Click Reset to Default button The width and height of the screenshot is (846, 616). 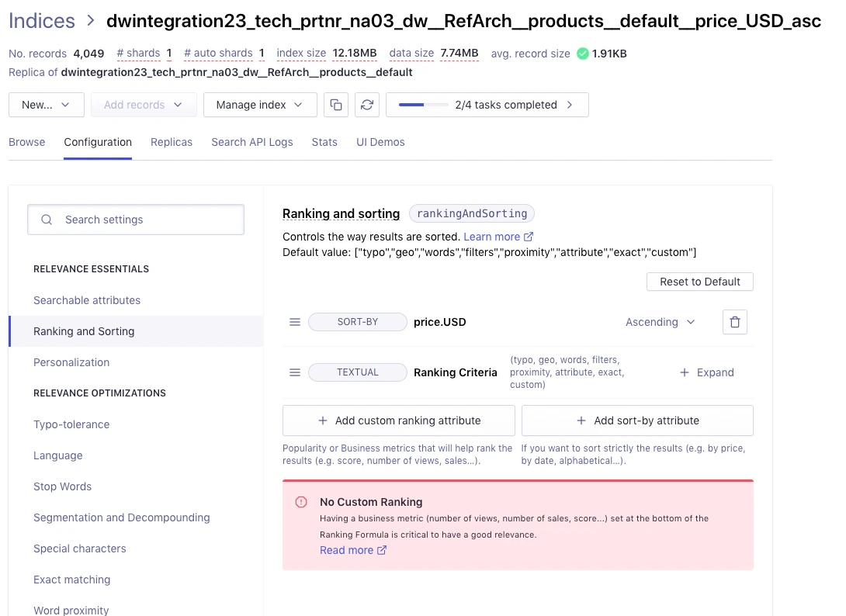click(x=699, y=282)
